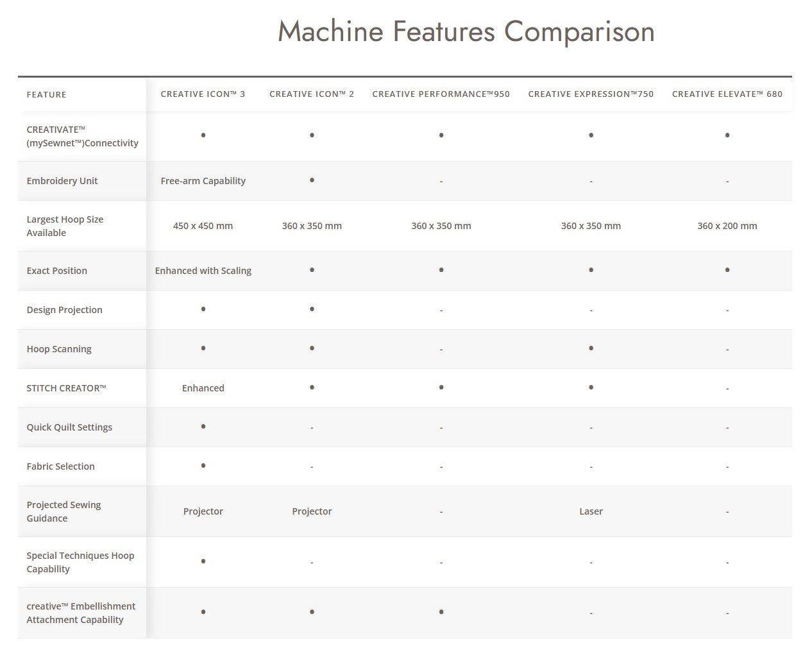The width and height of the screenshot is (812, 657).
Task: Select the CREATIVE ELEVATE™ 680 column header
Action: point(727,94)
